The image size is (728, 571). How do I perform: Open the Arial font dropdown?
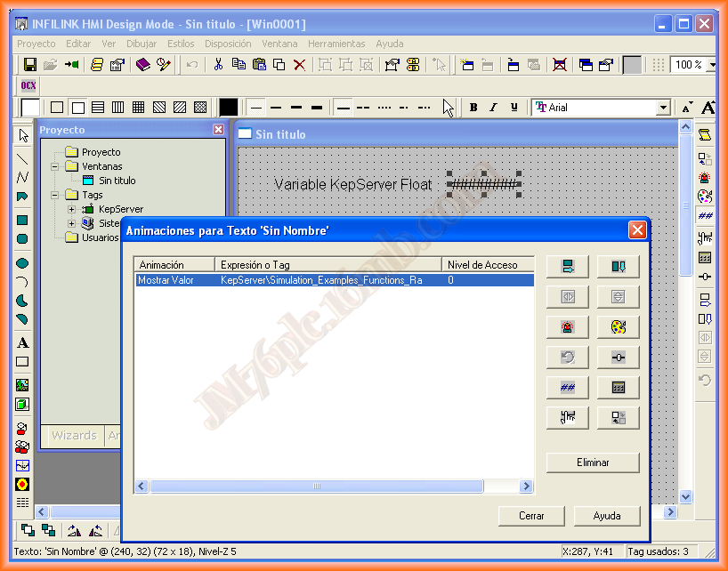pyautogui.click(x=662, y=108)
